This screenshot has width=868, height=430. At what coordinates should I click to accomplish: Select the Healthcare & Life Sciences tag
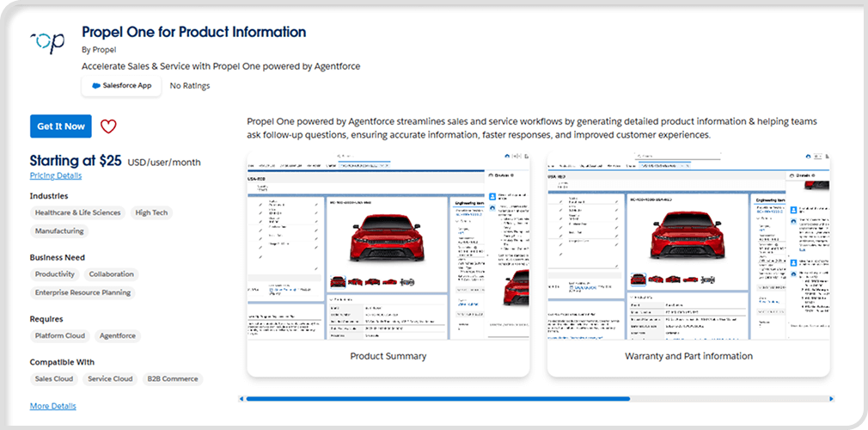click(77, 212)
